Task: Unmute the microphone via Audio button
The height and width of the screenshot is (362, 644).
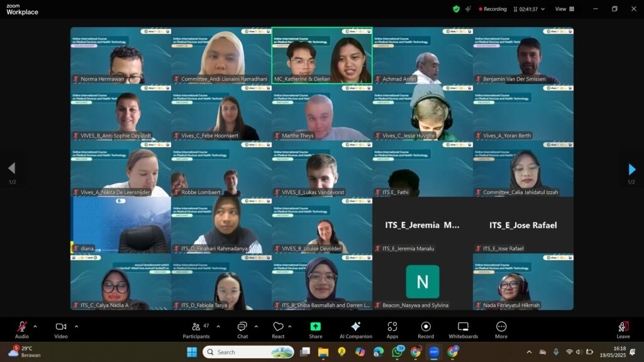Action: point(22,329)
